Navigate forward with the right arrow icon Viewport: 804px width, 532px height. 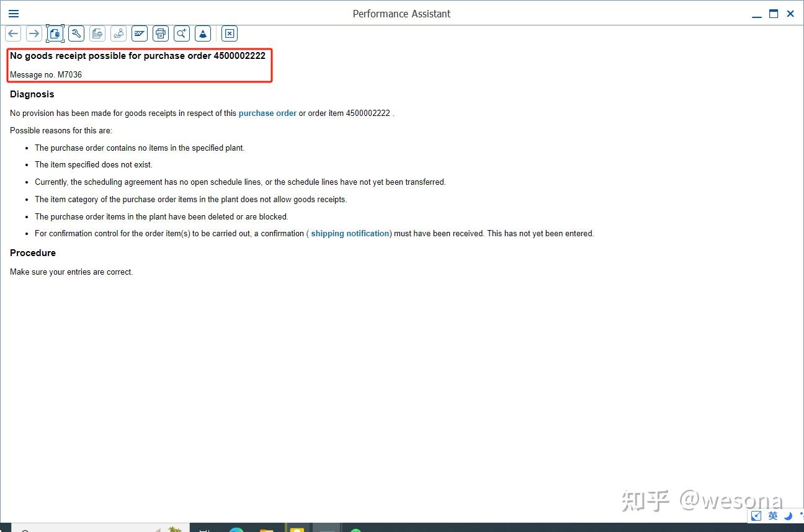tap(33, 33)
